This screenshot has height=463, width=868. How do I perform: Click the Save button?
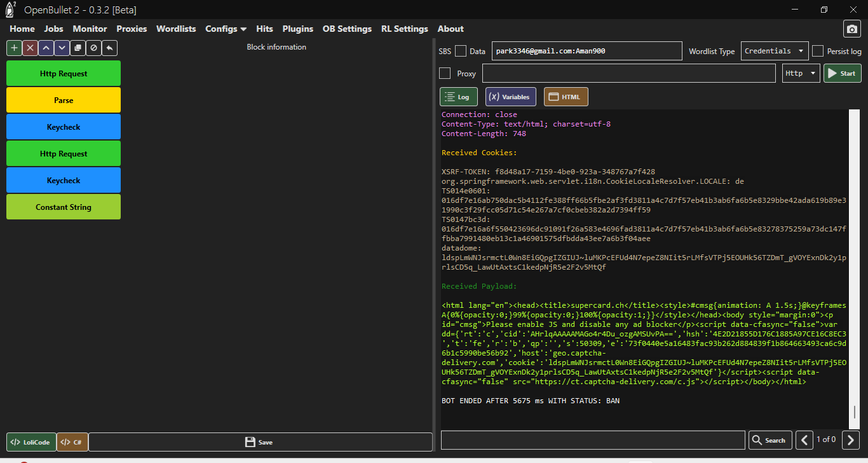[260, 442]
